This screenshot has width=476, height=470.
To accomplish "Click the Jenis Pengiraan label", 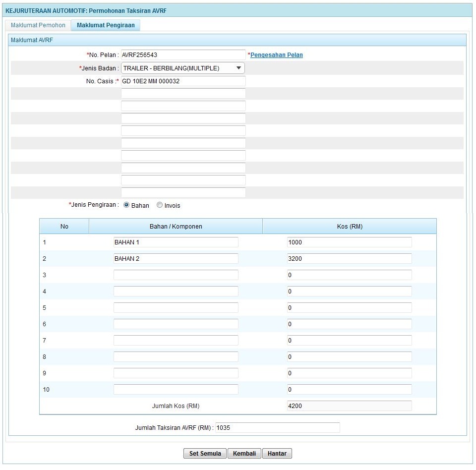I will click(94, 205).
